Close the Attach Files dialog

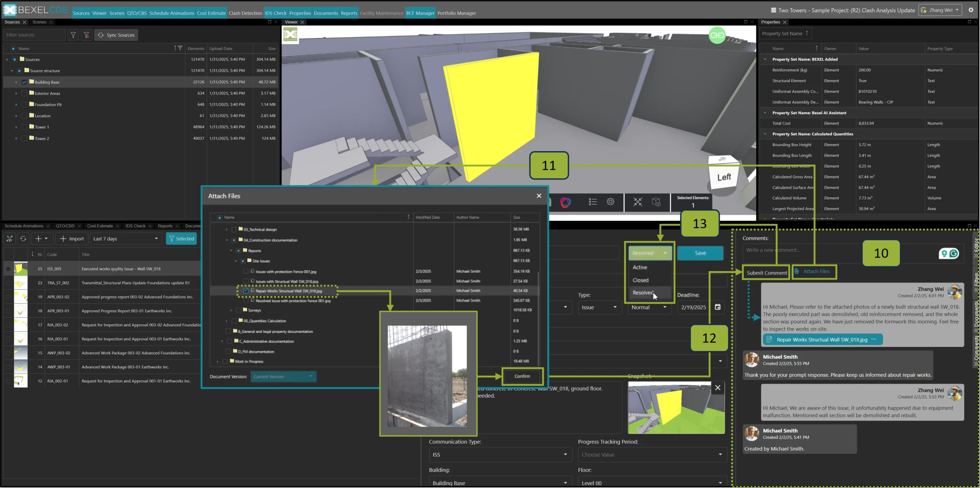coord(539,196)
